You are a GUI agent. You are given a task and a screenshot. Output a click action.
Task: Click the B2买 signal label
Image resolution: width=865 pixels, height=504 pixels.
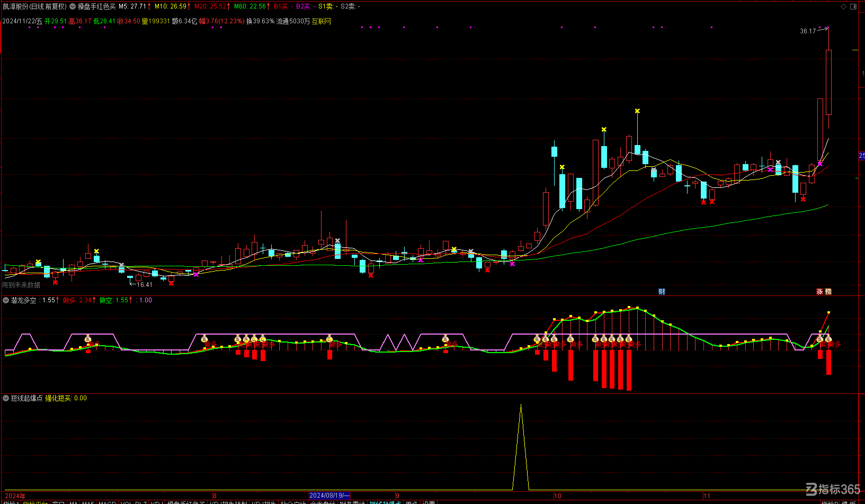click(x=305, y=6)
